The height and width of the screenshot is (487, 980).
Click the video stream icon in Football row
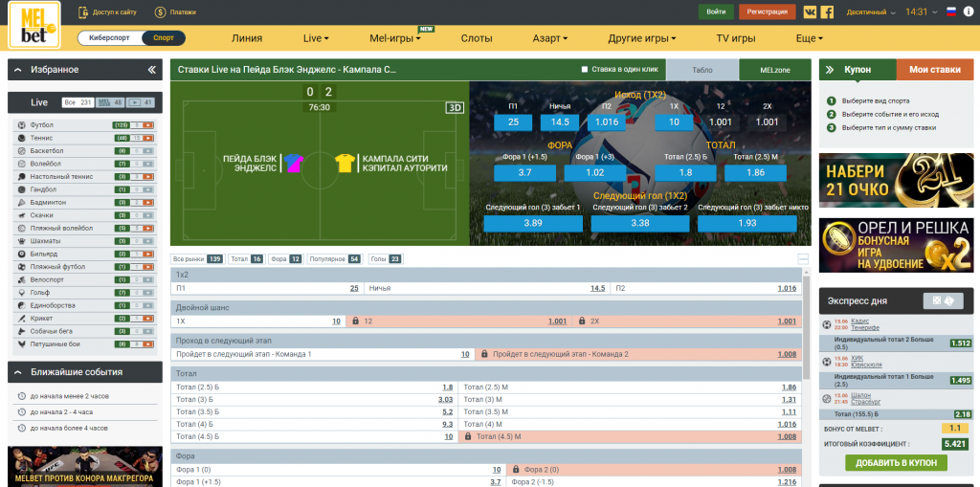tap(148, 125)
